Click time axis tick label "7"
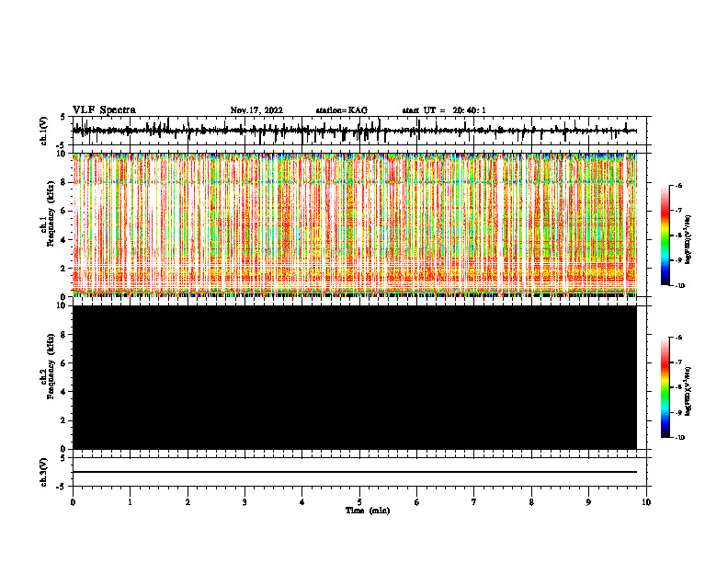The height and width of the screenshot is (563, 728). tap(473, 502)
